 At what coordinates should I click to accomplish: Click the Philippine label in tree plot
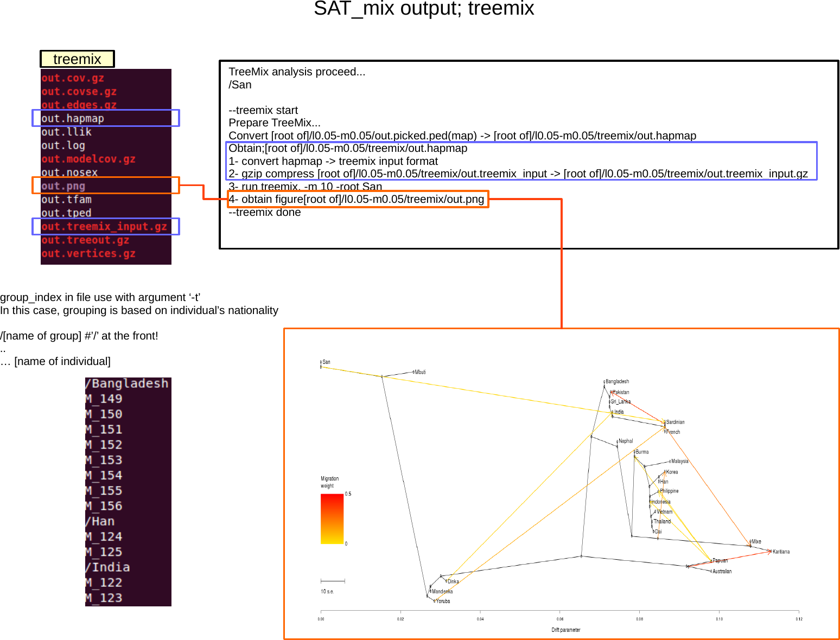coord(669,491)
